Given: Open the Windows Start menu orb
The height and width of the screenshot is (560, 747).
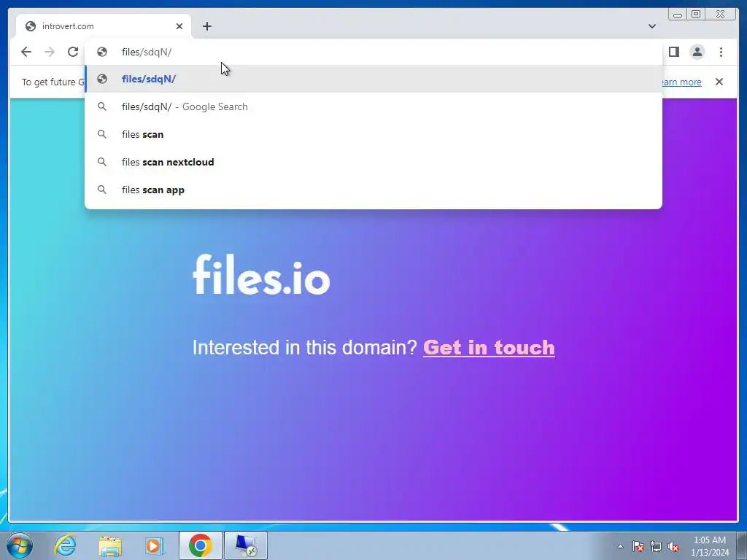Looking at the screenshot, I should click(x=19, y=545).
